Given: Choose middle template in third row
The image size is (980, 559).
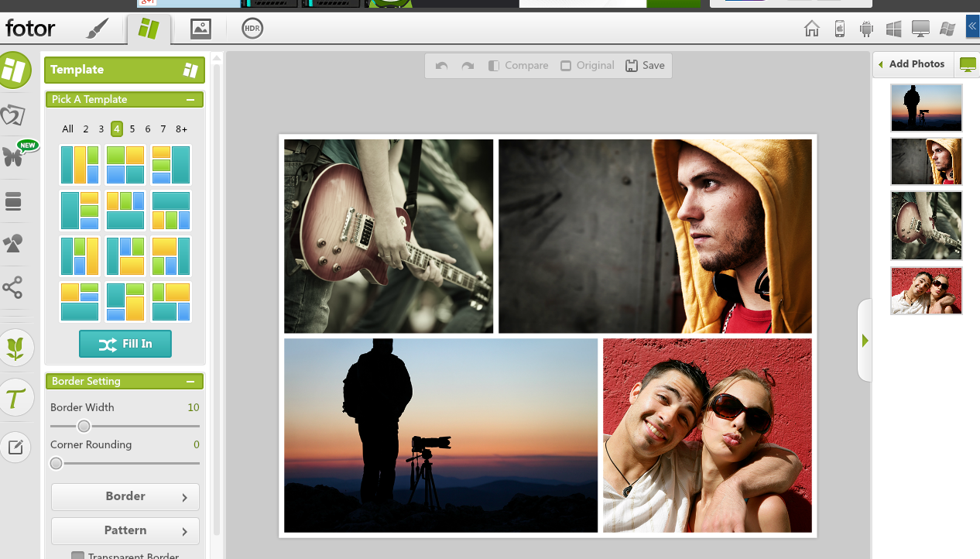Looking at the screenshot, I should 125,256.
